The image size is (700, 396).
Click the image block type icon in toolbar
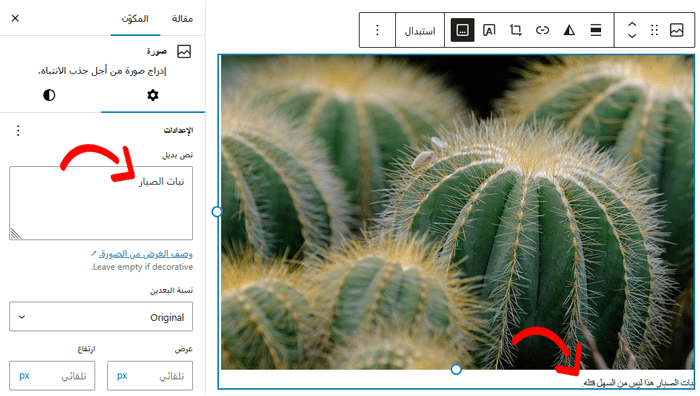click(676, 30)
